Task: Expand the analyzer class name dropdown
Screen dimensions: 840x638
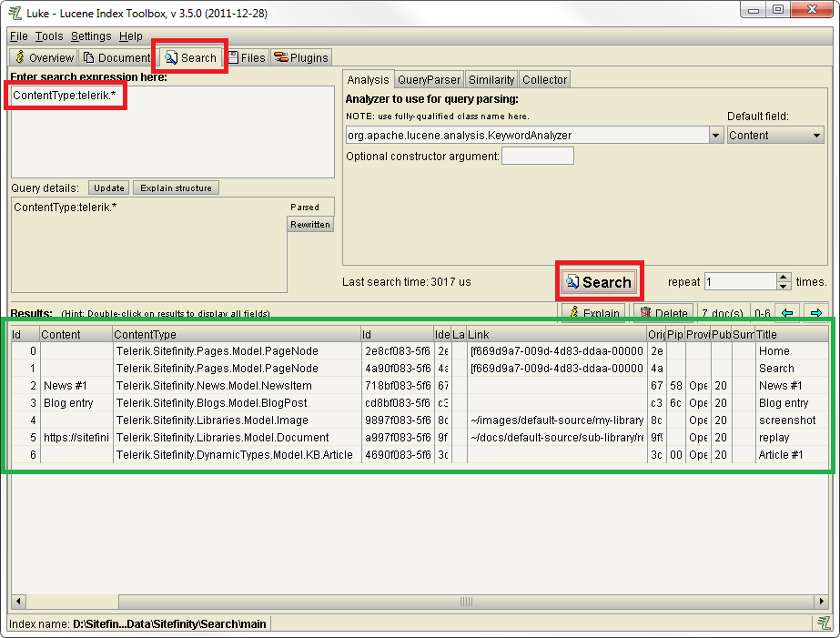Action: tap(715, 135)
